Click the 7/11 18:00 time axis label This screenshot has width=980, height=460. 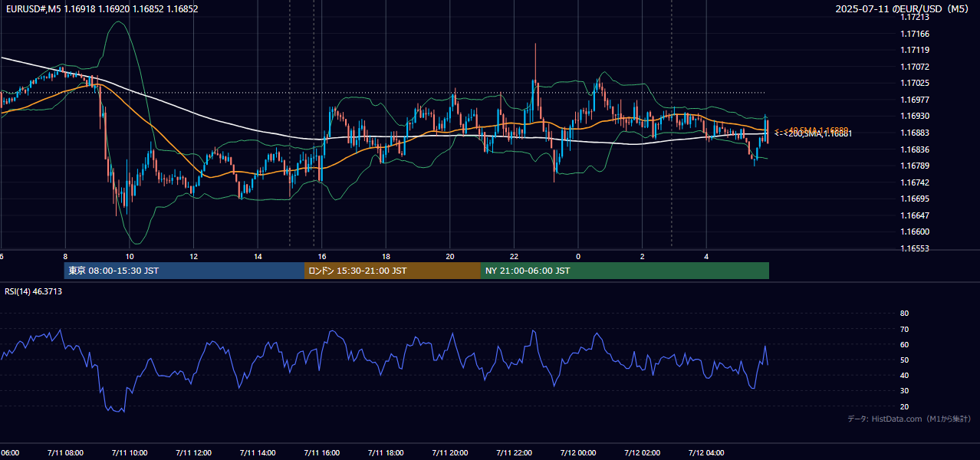[386, 453]
